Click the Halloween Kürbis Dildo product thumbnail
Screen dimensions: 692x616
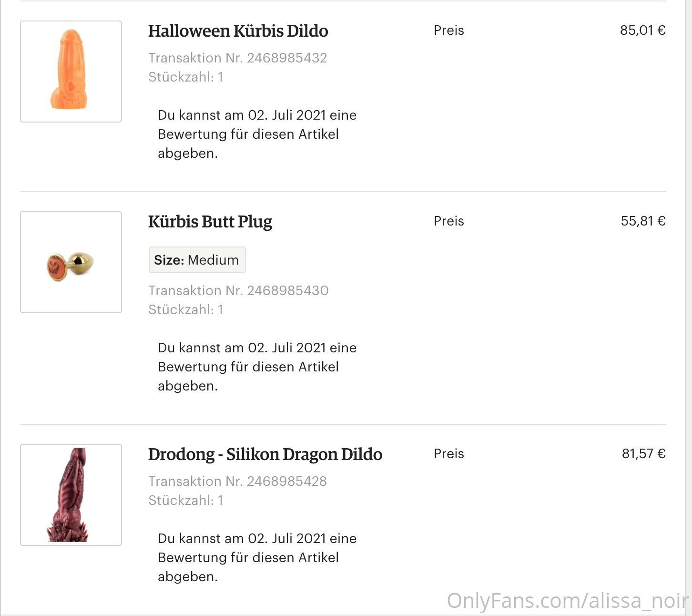pos(71,72)
